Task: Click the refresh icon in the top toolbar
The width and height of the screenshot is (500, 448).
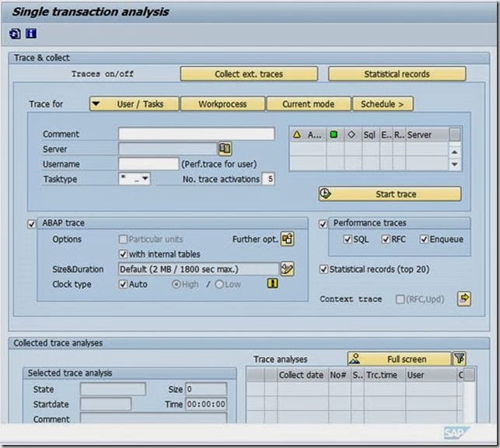Action: coord(16,33)
